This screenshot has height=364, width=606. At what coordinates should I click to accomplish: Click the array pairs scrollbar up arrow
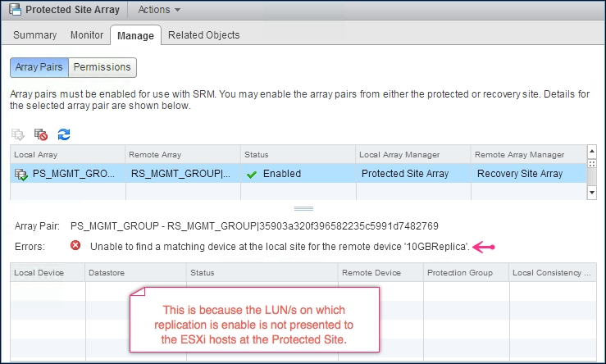tap(592, 151)
